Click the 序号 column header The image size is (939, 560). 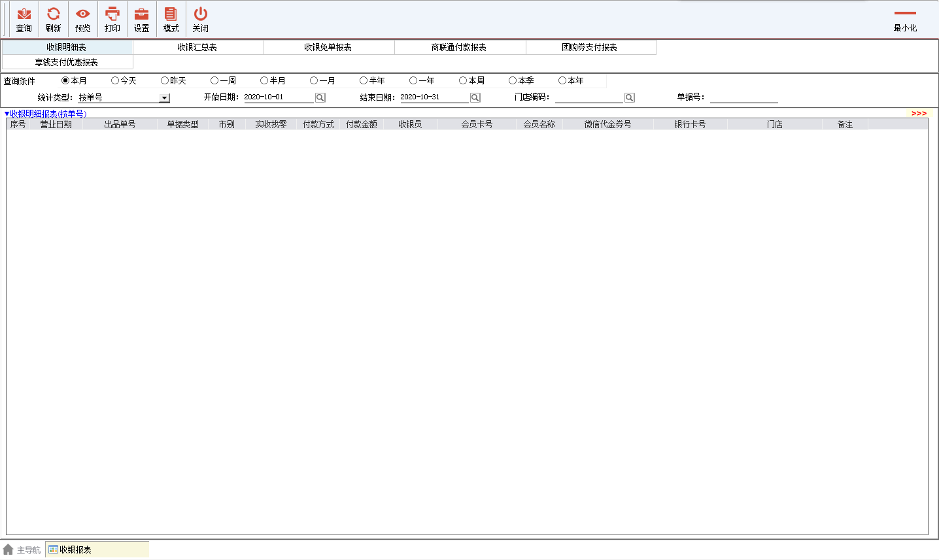[18, 124]
